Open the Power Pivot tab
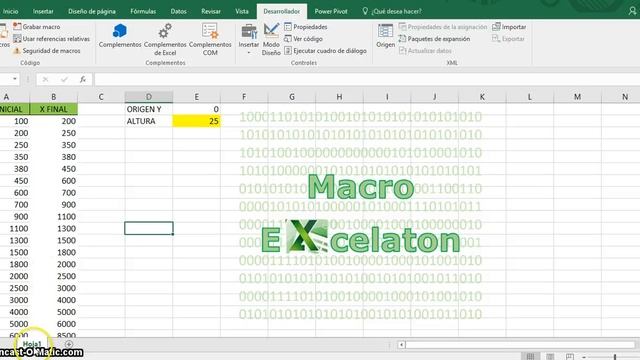Image resolution: width=640 pixels, height=360 pixels. point(331,11)
